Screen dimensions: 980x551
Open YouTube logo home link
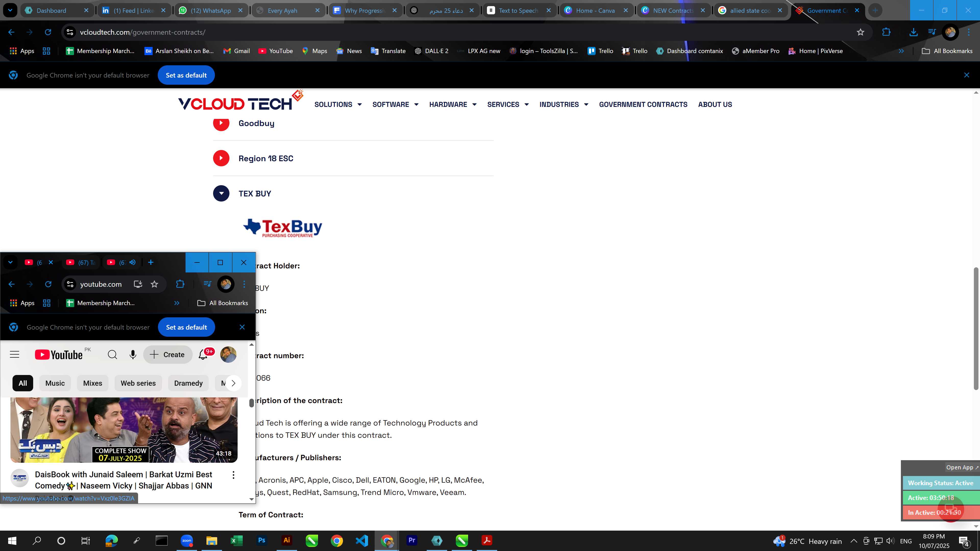[x=59, y=355]
